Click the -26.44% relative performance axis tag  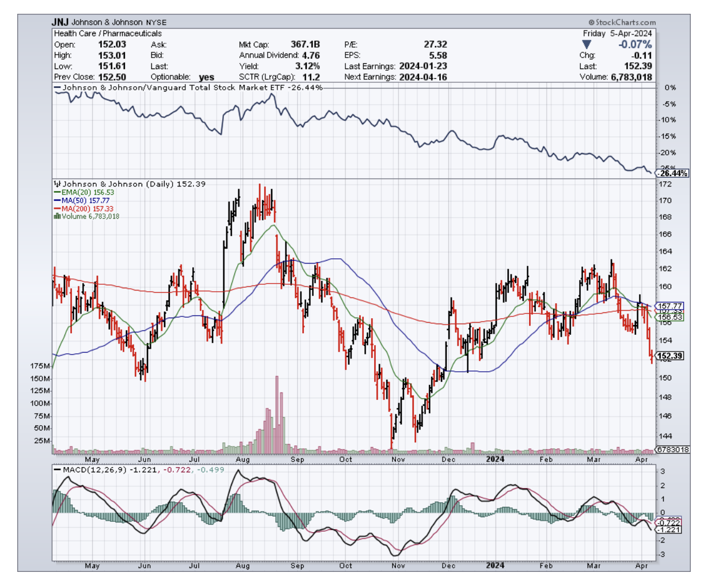pyautogui.click(x=672, y=173)
